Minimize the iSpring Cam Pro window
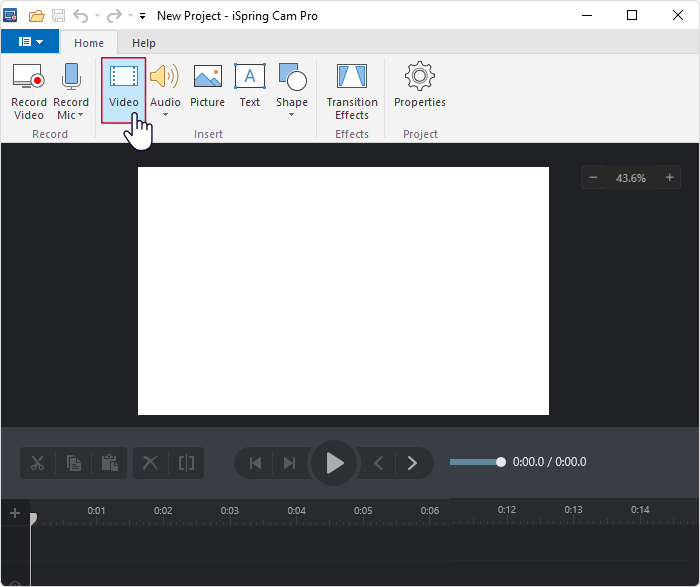Screen dimensions: 700x587 (587, 15)
